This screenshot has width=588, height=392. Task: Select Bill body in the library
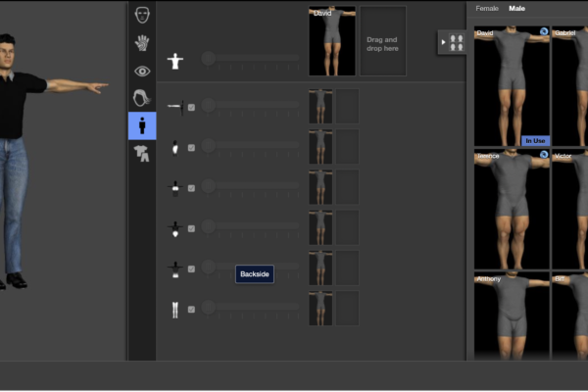[x=570, y=317]
